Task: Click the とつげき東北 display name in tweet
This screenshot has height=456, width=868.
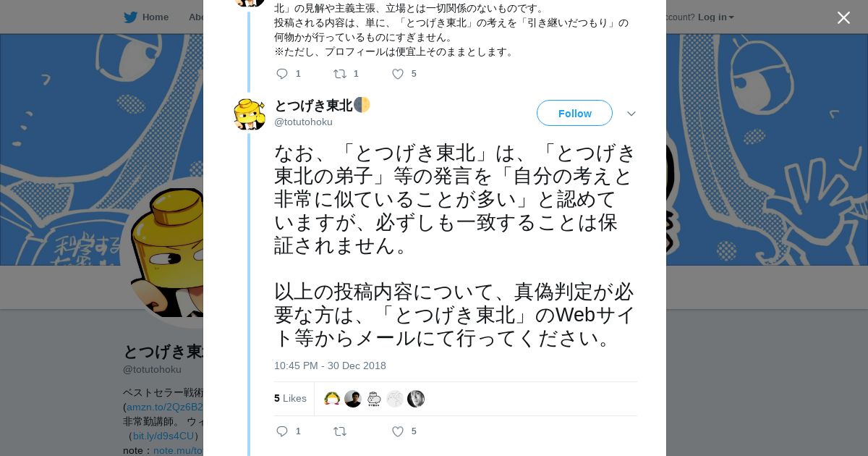Action: [x=313, y=106]
